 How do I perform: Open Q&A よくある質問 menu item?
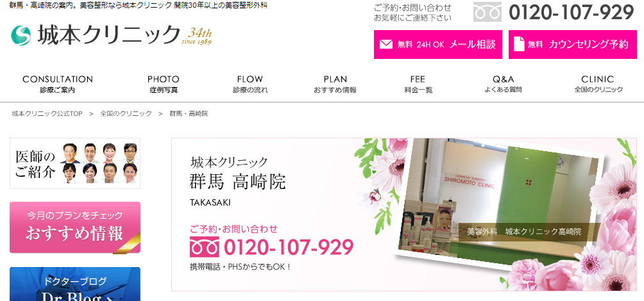(x=503, y=84)
